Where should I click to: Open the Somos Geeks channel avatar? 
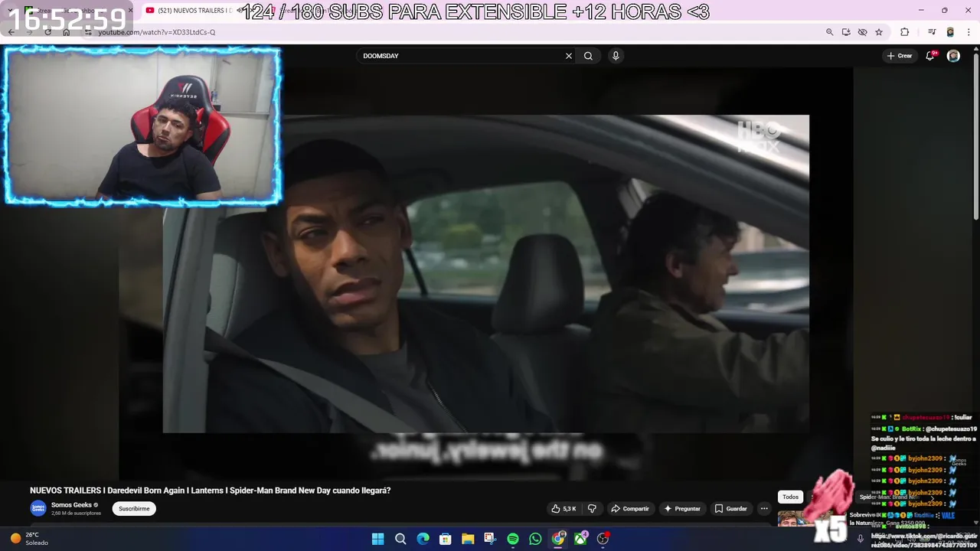click(38, 508)
